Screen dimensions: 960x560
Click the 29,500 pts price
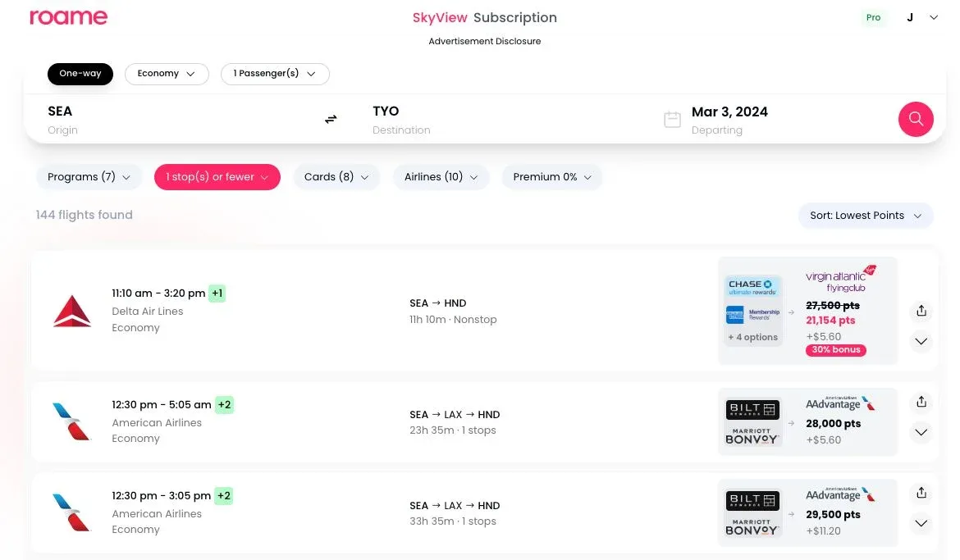click(834, 515)
